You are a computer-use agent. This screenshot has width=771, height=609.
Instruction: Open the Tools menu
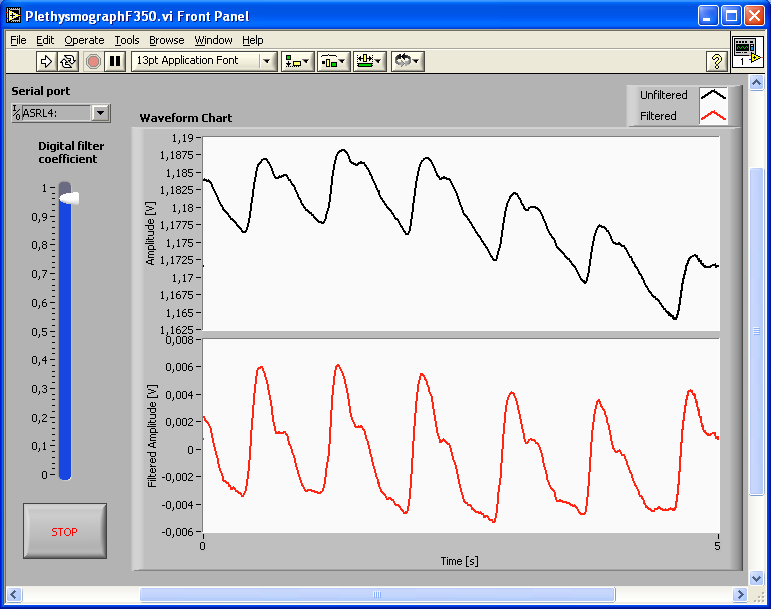pyautogui.click(x=127, y=40)
